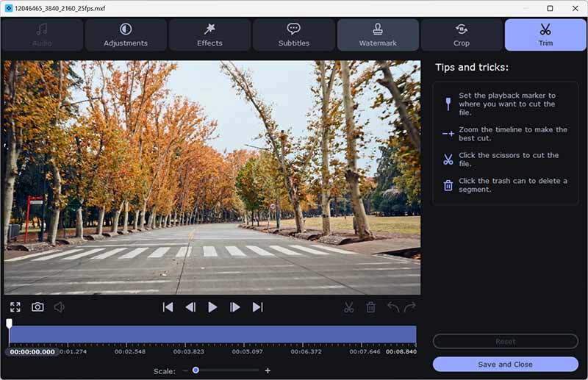Click the current time field 00:00:00.000
Viewport: 588px width, 380px height.
[x=32, y=352]
